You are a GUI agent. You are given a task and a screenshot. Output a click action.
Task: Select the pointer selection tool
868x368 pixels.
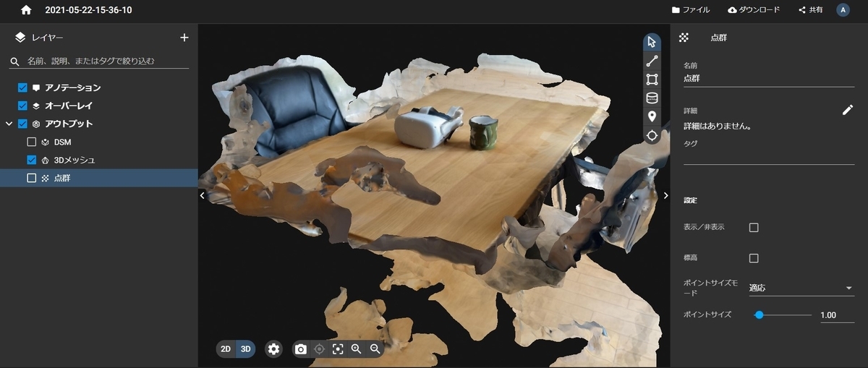(652, 41)
